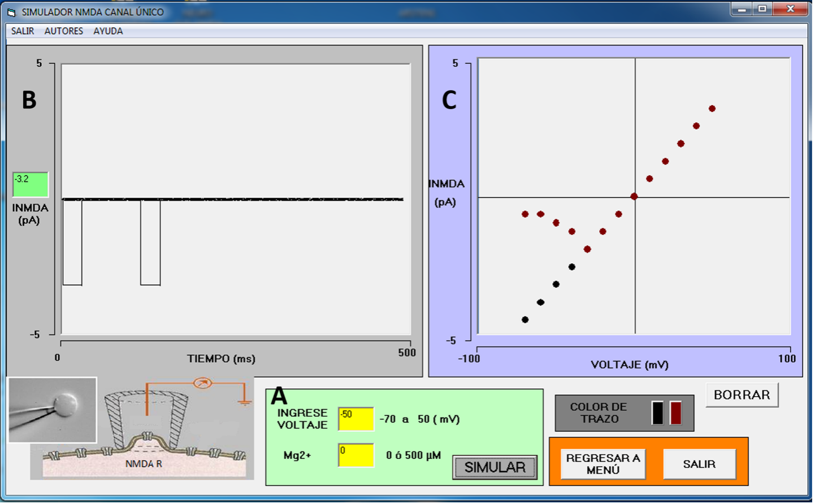Image resolution: width=815 pixels, height=504 pixels.
Task: Click the BORRAR button to clear plot
Action: click(742, 395)
